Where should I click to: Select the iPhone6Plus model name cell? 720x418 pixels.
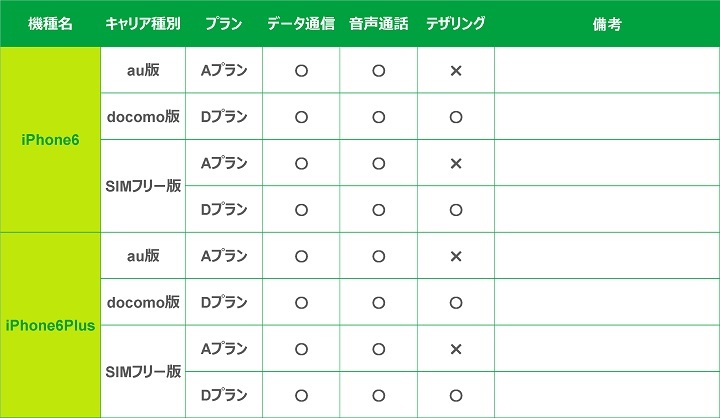pos(51,326)
